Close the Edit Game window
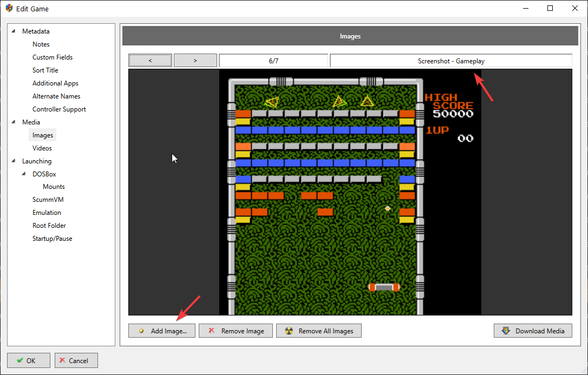 click(575, 8)
